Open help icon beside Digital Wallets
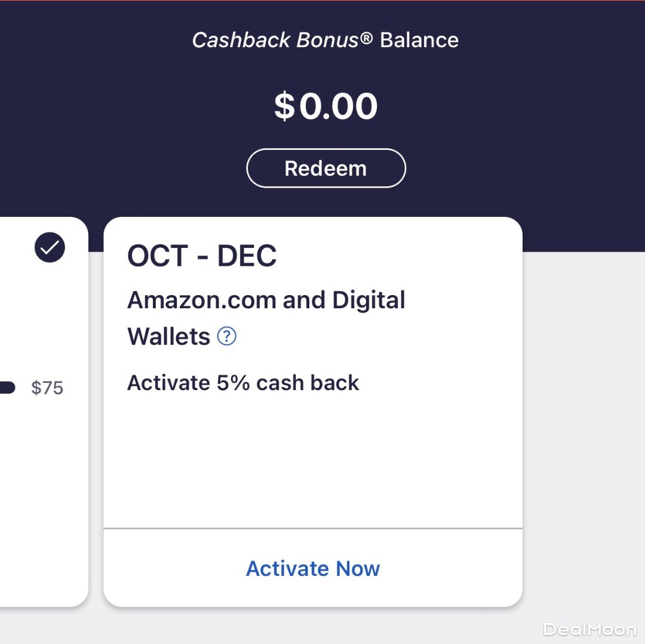 (x=227, y=337)
